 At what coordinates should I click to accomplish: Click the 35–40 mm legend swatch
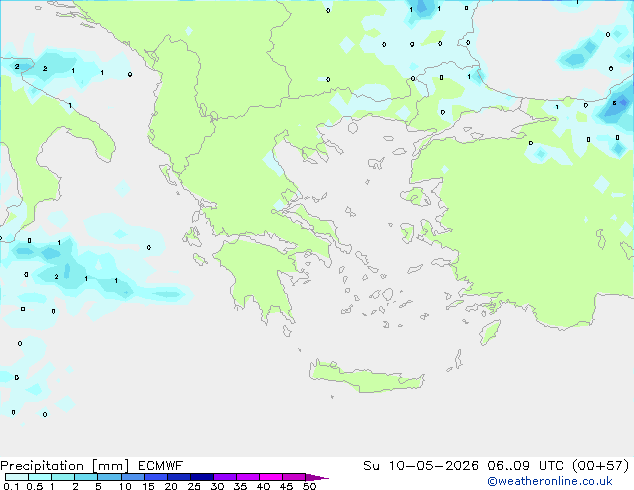pyautogui.click(x=247, y=477)
